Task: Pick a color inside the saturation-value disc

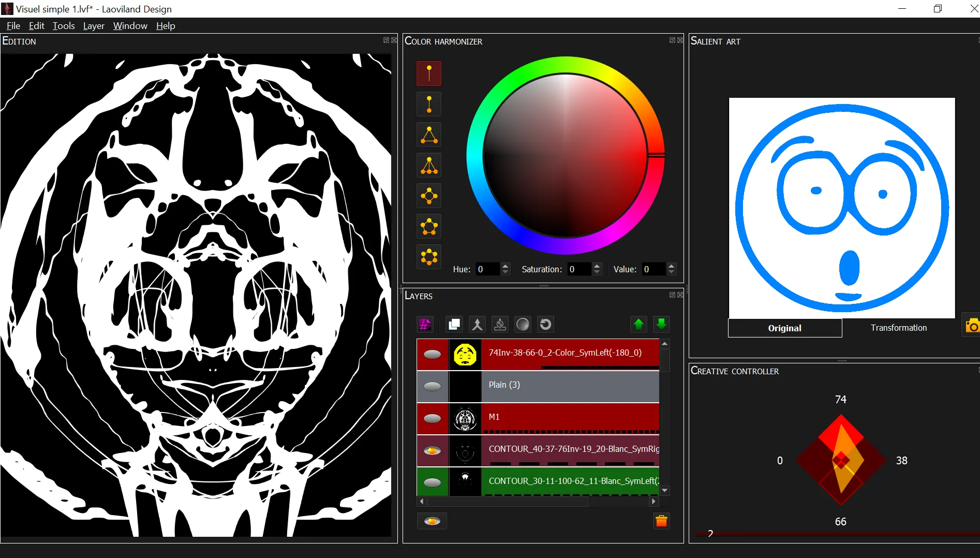Action: 565,155
